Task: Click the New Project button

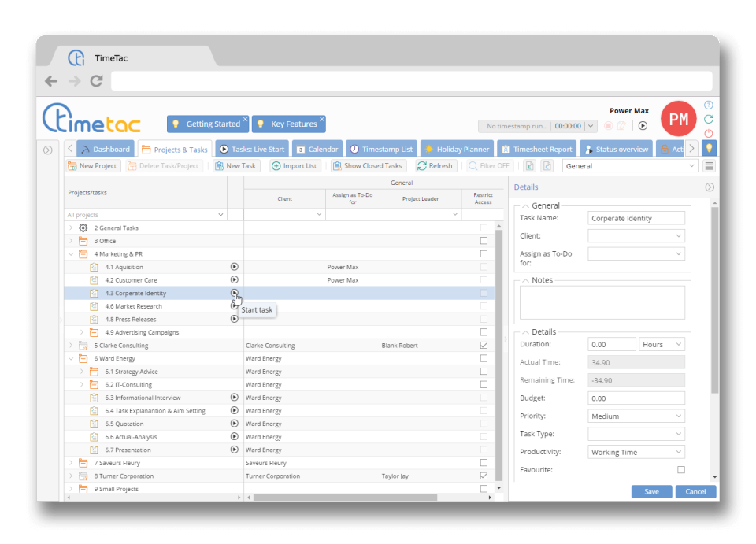Action: (92, 166)
